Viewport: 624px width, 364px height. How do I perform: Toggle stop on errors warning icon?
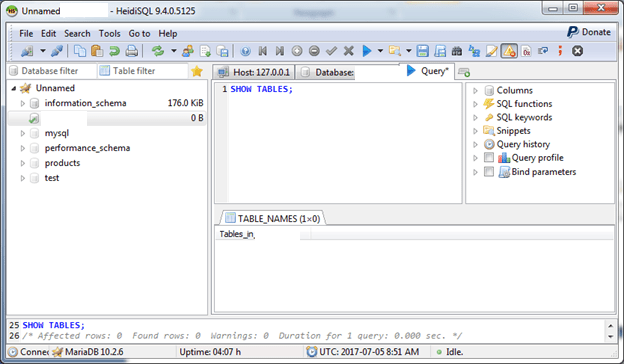(509, 51)
